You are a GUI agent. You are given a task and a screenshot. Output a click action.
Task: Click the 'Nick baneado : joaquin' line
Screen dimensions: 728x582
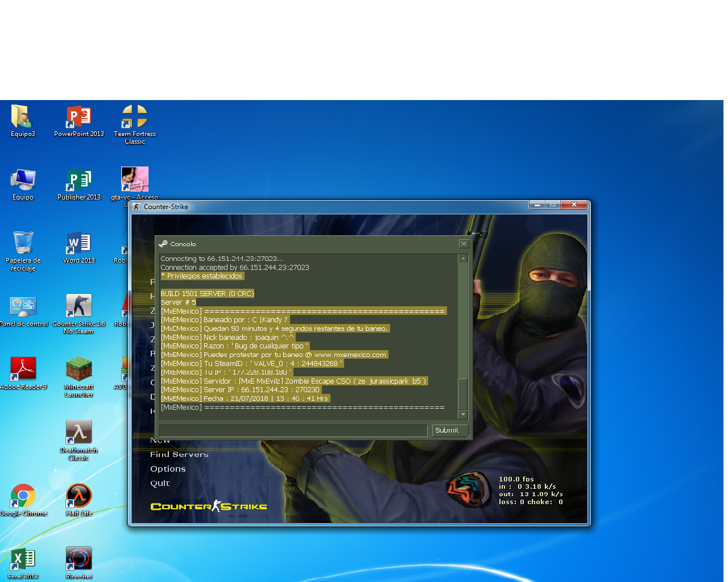[228, 338]
